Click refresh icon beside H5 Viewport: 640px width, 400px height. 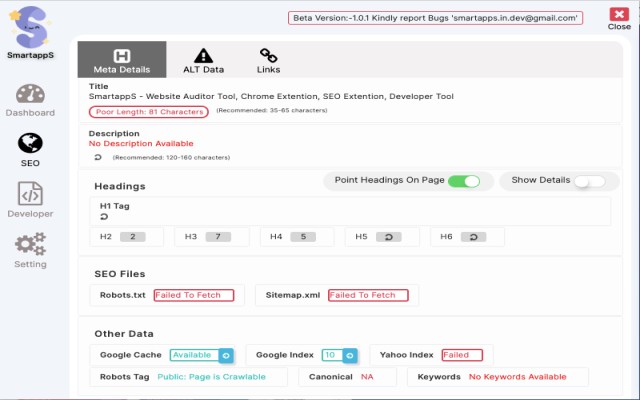click(389, 237)
